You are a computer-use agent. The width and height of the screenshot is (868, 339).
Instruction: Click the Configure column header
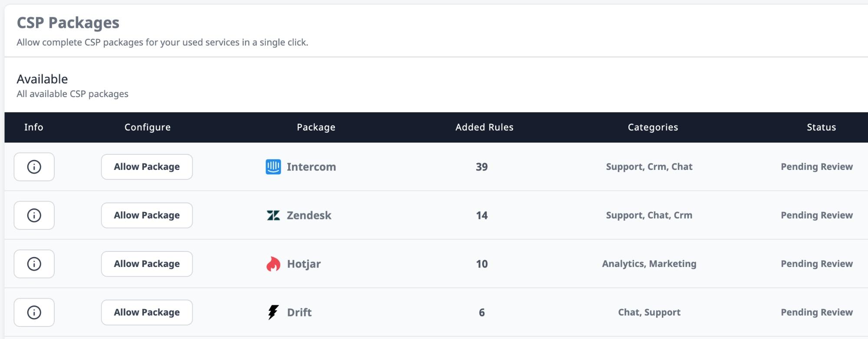148,127
